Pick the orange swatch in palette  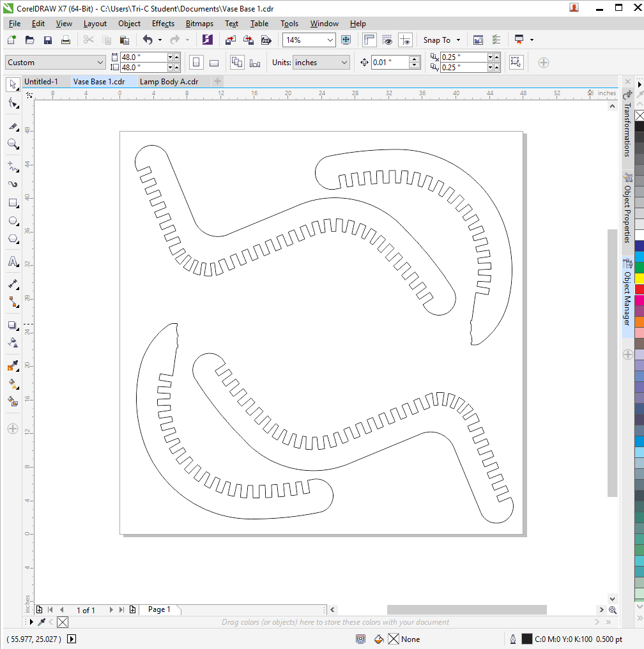point(640,321)
